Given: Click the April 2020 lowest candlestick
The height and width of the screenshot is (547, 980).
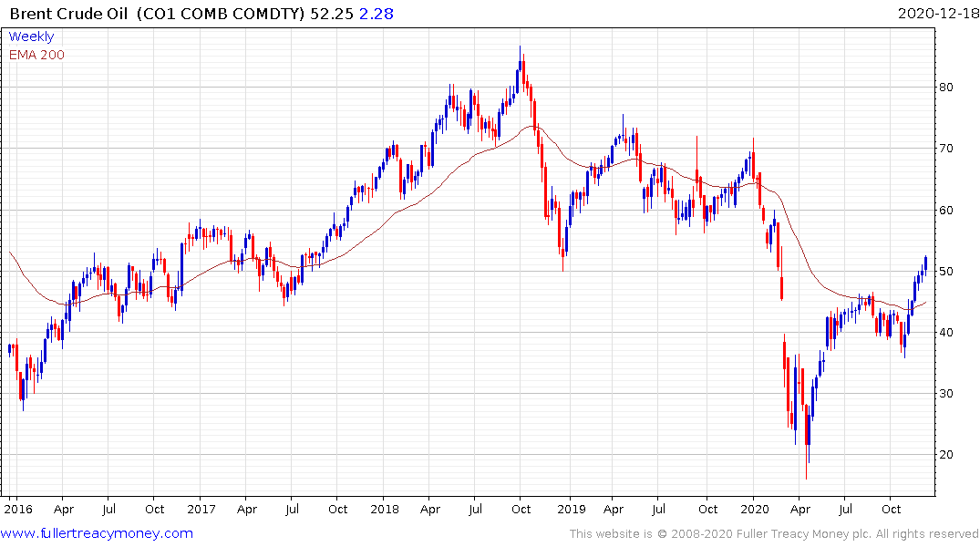Looking at the screenshot, I should (x=807, y=442).
